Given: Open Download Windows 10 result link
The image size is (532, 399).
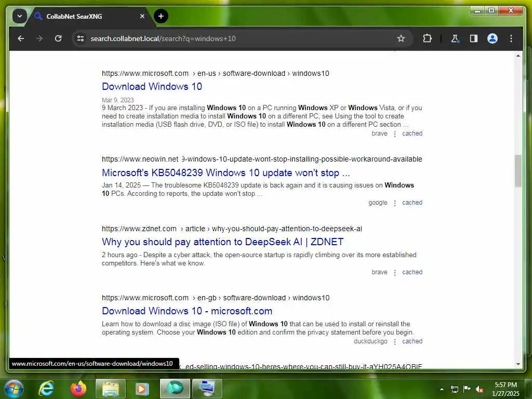Looking at the screenshot, I should pyautogui.click(x=152, y=87).
